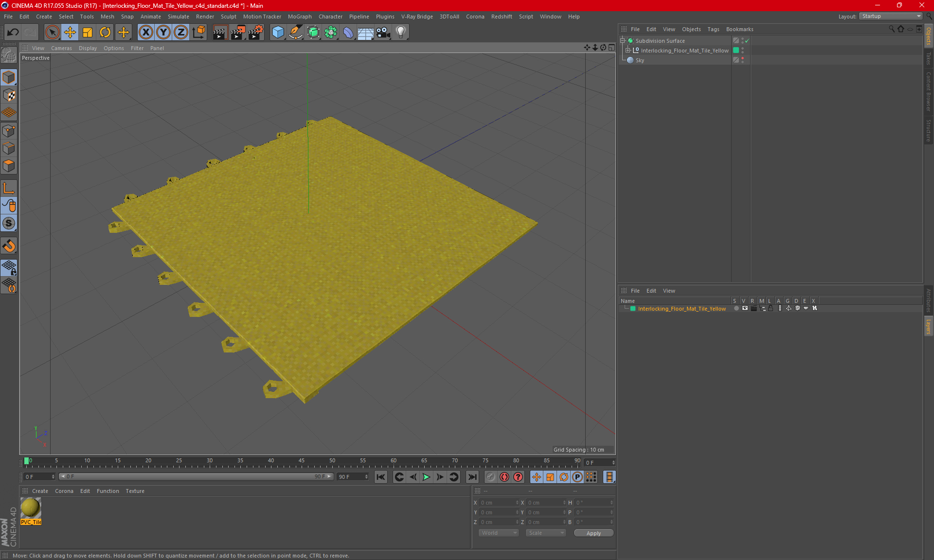Viewport: 934px width, 560px height.
Task: Toggle the X axis lock
Action: click(x=145, y=33)
